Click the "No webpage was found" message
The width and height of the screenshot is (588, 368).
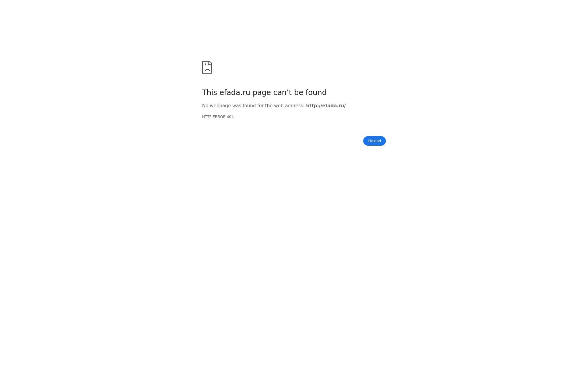274,106
